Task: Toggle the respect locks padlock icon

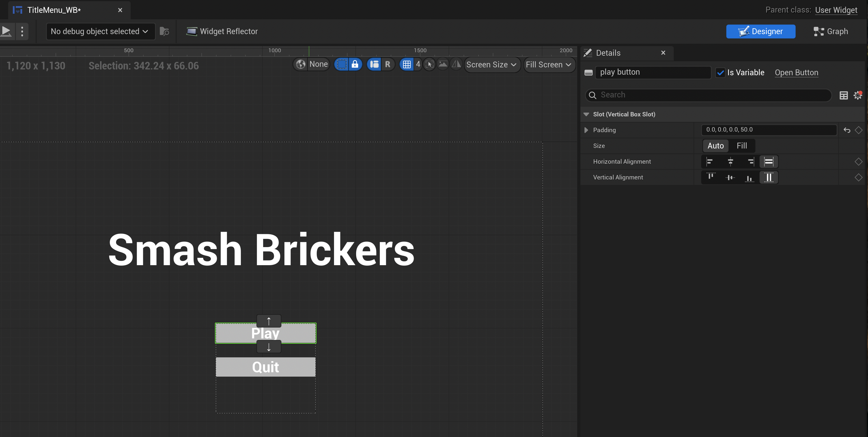Action: 355,64
